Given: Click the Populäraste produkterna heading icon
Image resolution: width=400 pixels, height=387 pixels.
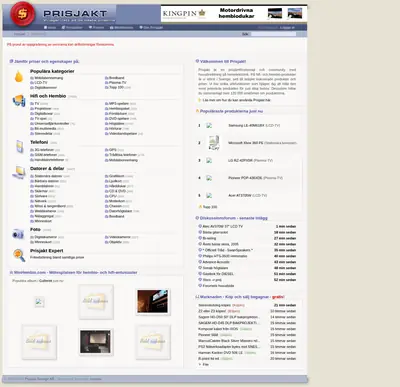Looking at the screenshot, I should (197, 111).
